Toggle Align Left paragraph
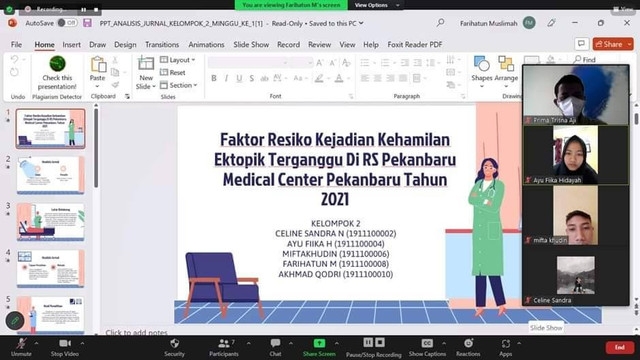The image size is (640, 360). coord(364,78)
